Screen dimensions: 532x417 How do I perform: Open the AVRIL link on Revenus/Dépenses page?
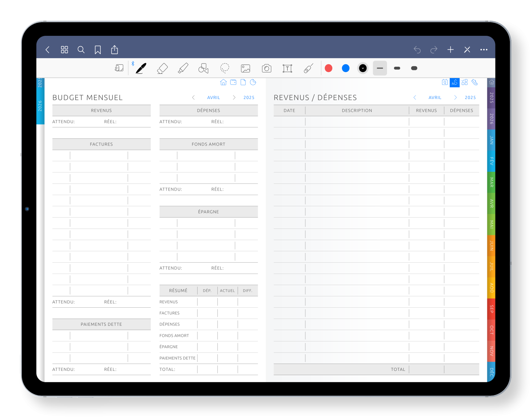click(435, 98)
